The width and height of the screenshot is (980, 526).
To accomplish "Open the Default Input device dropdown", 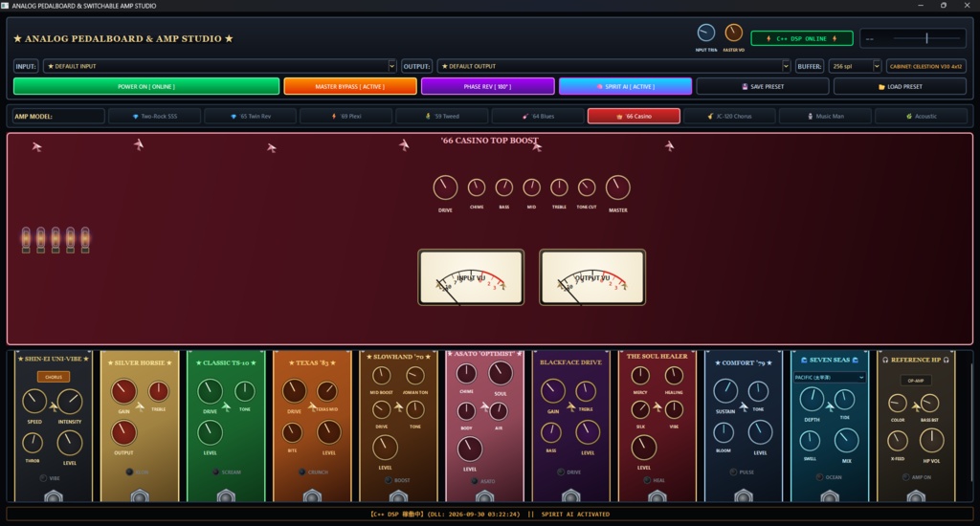I will coord(220,66).
